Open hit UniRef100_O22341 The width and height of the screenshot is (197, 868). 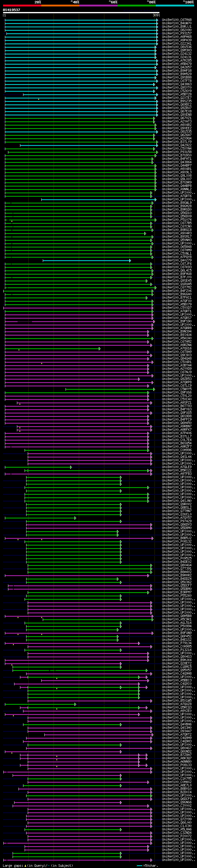[x=177, y=43]
